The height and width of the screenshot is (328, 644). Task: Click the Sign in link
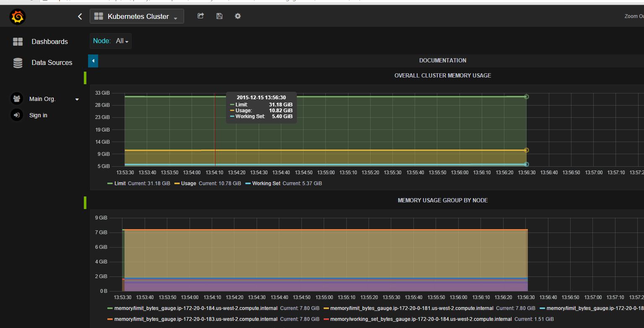click(x=38, y=115)
